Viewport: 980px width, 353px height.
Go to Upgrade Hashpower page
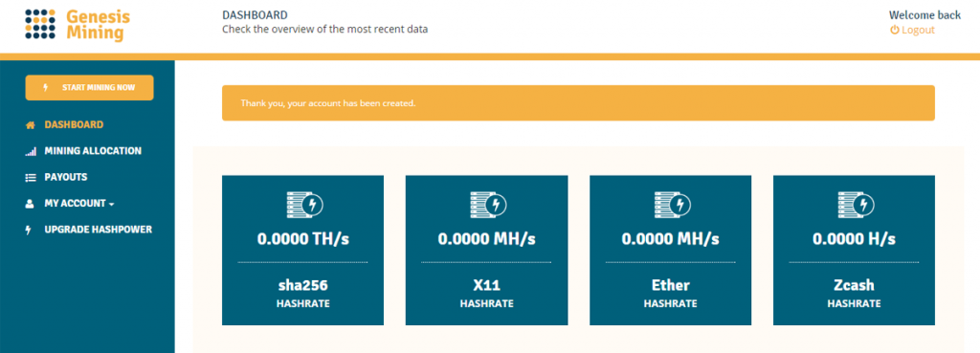(x=99, y=230)
